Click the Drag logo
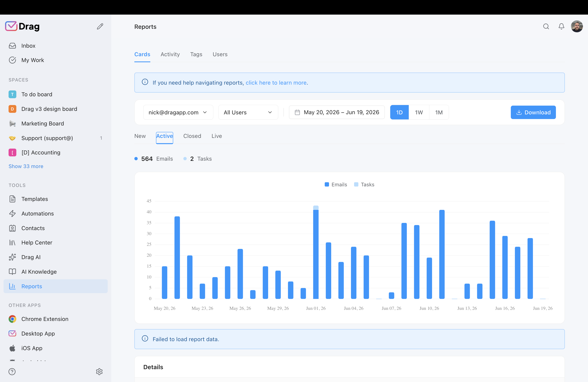 click(x=22, y=26)
